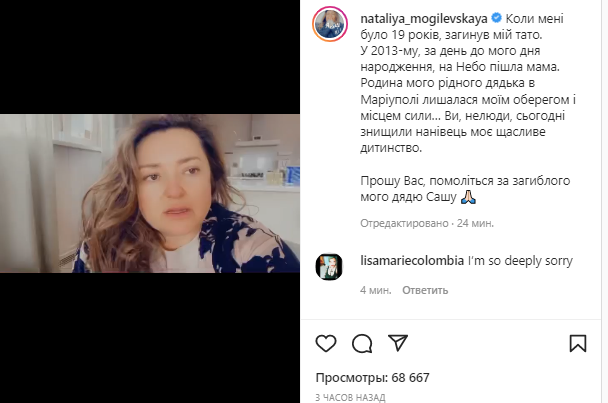Open the nataliya_mogilevskaya username link
Screen dimensions: 608x403
point(424,19)
